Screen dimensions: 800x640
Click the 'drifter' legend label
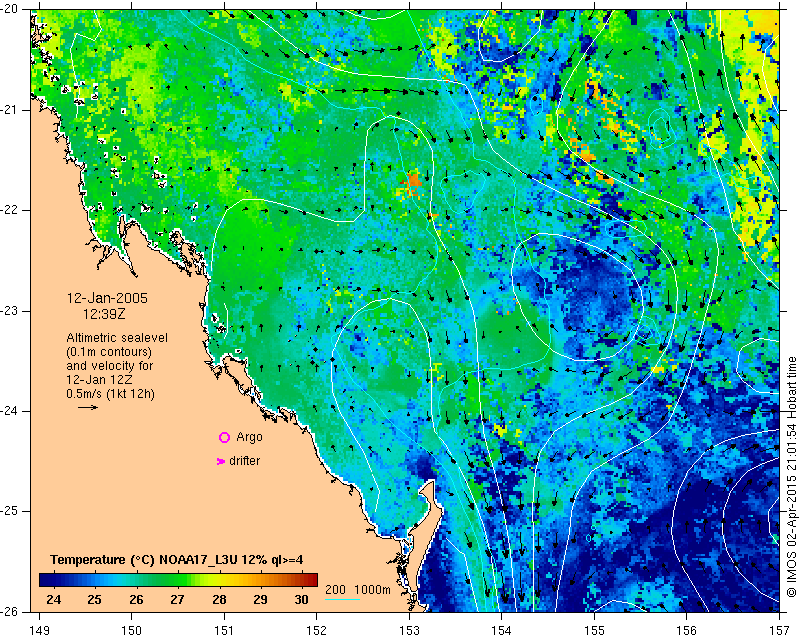[x=244, y=461]
